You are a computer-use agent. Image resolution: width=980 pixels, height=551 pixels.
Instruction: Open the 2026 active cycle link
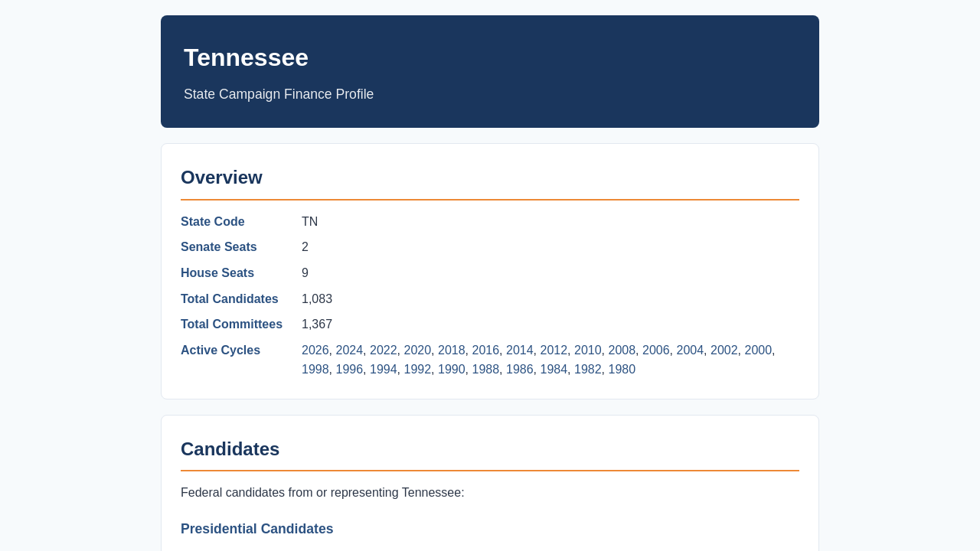315,350
